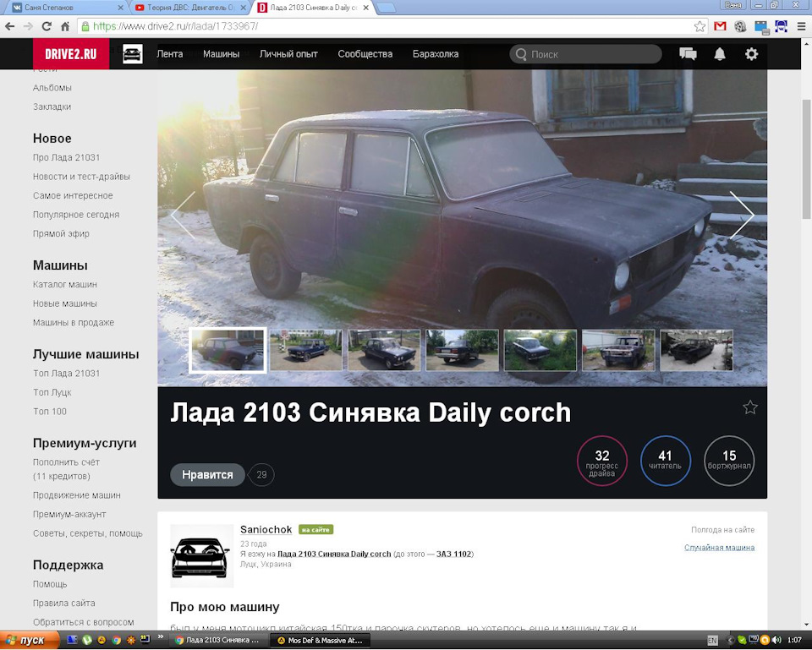Open Saniochok's avatar car image
The height and width of the screenshot is (650, 812).
click(202, 556)
